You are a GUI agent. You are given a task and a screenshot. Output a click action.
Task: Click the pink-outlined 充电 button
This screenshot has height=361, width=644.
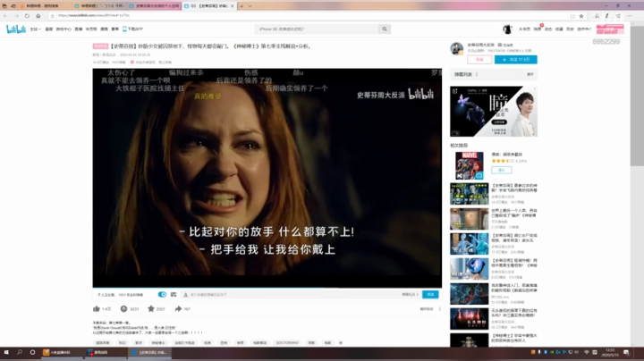(479, 60)
